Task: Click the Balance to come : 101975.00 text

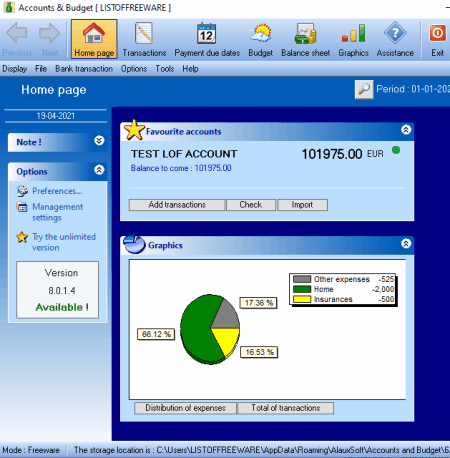Action: coord(181,168)
